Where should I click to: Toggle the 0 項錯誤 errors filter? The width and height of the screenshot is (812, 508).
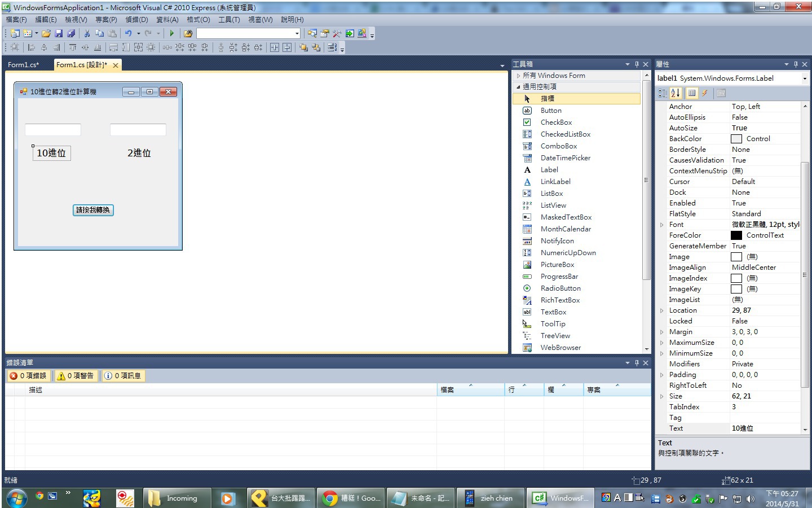pos(29,376)
